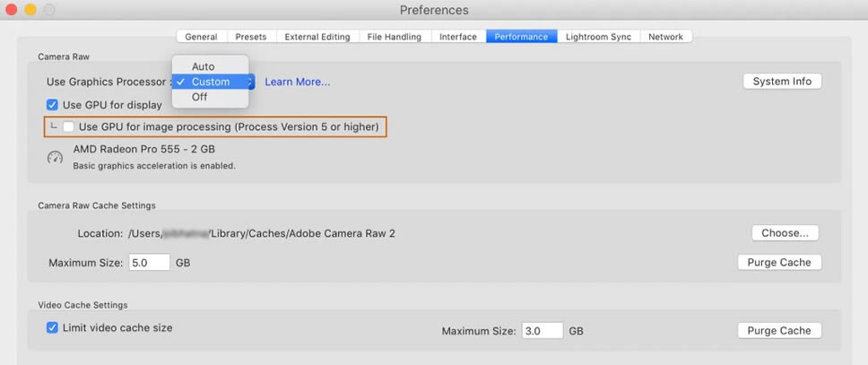Click the System Info button

point(782,82)
